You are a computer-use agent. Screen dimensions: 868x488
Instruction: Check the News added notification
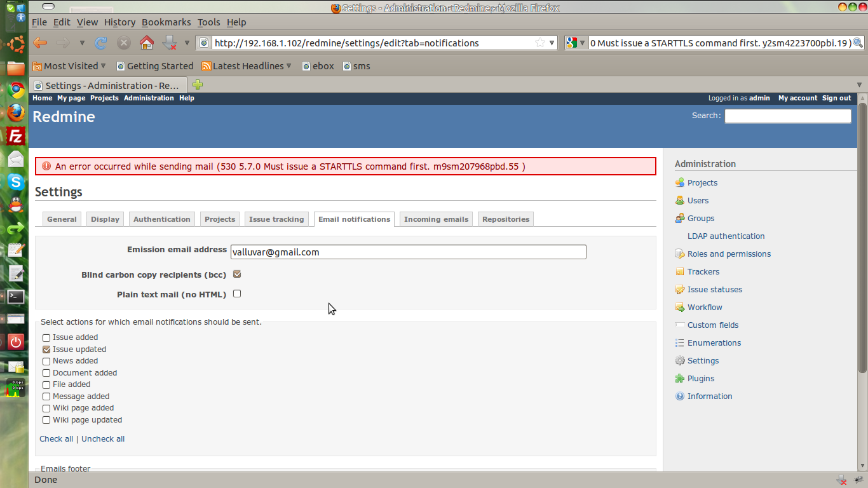46,362
